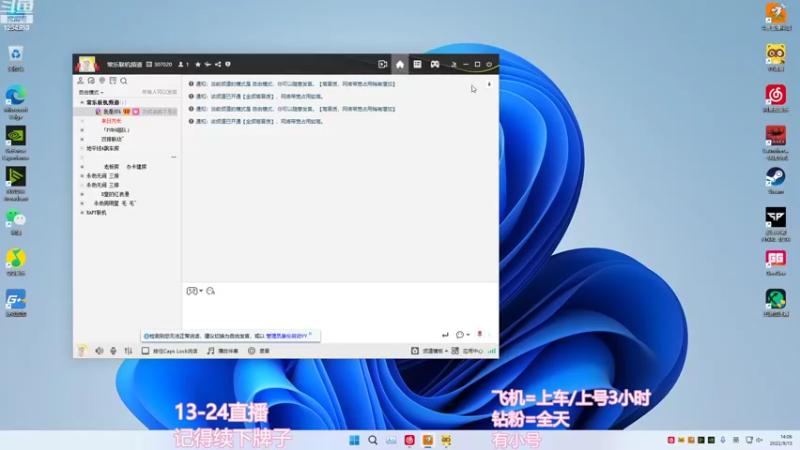
Task: Go to the home icon in YY header
Action: point(400,64)
